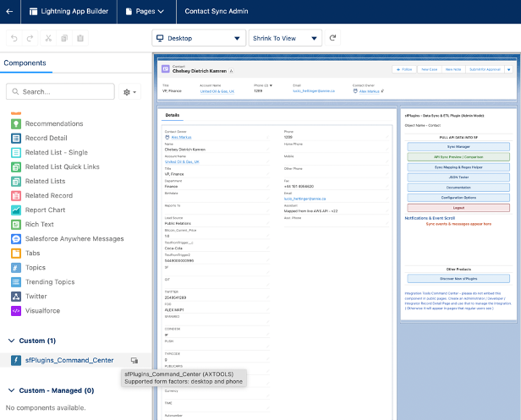Select the Twitter component icon
This screenshot has width=521, height=420.
point(16,297)
